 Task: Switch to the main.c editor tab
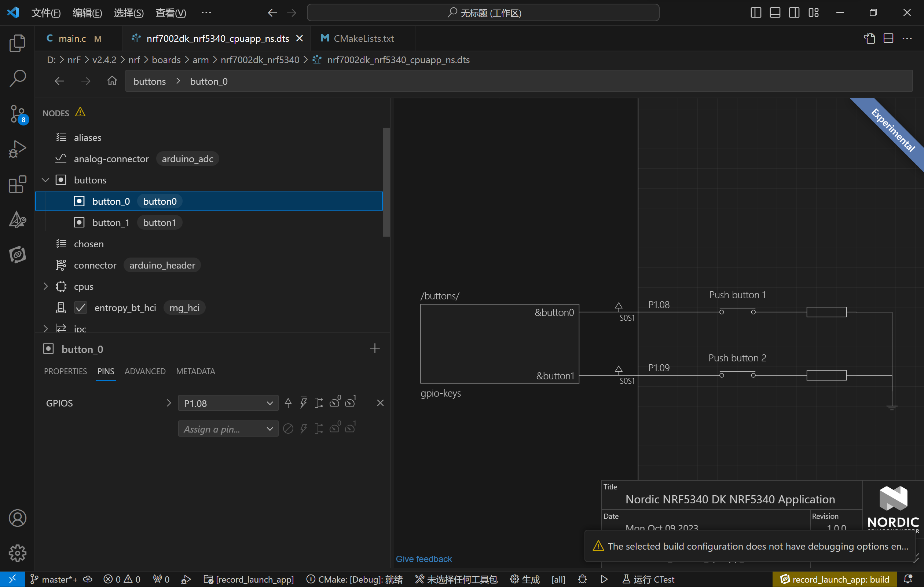pos(79,39)
